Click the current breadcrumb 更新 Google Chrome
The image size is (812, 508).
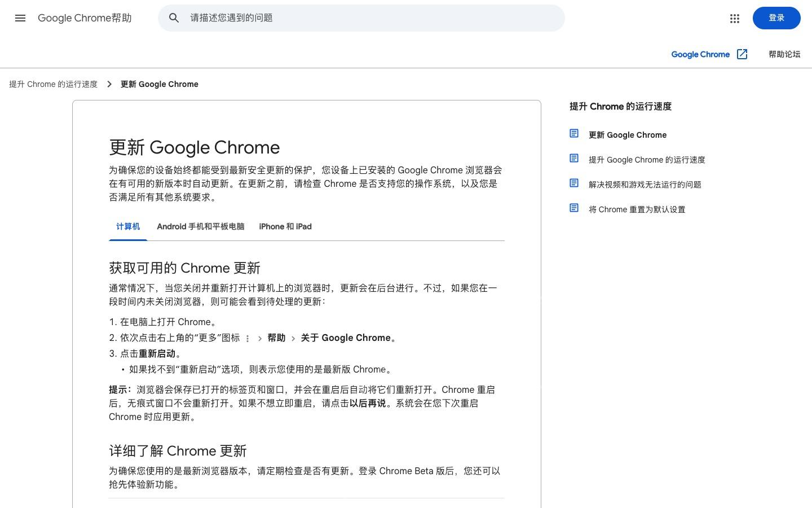point(160,84)
